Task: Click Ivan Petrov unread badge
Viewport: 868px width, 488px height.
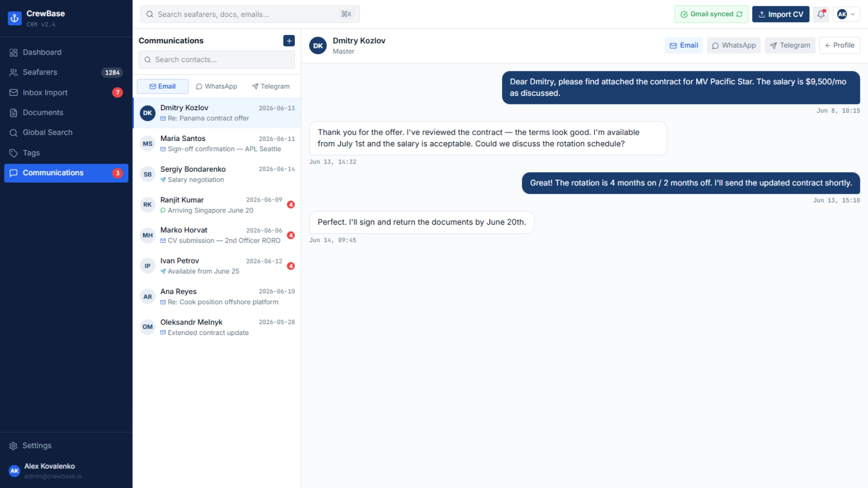Action: [291, 266]
